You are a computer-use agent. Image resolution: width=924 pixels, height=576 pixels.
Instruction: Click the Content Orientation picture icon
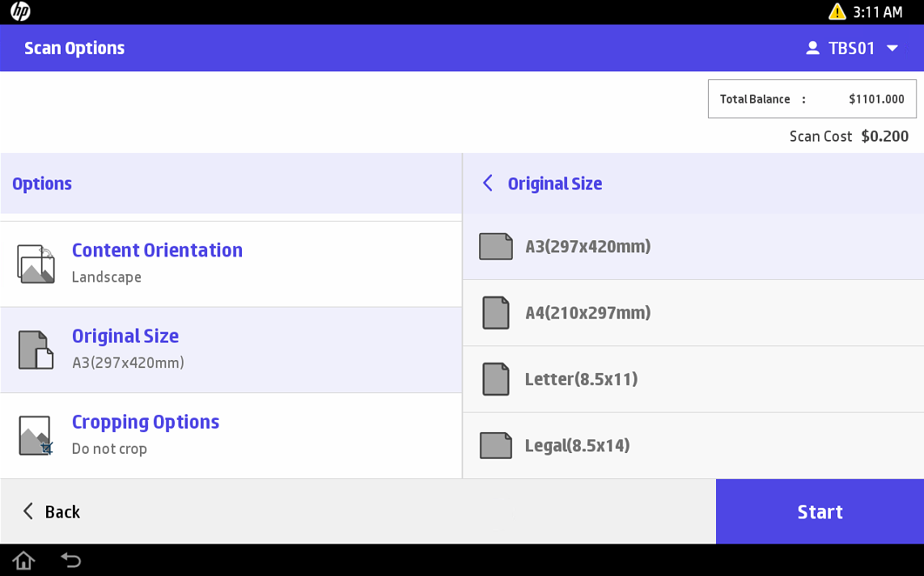36,264
